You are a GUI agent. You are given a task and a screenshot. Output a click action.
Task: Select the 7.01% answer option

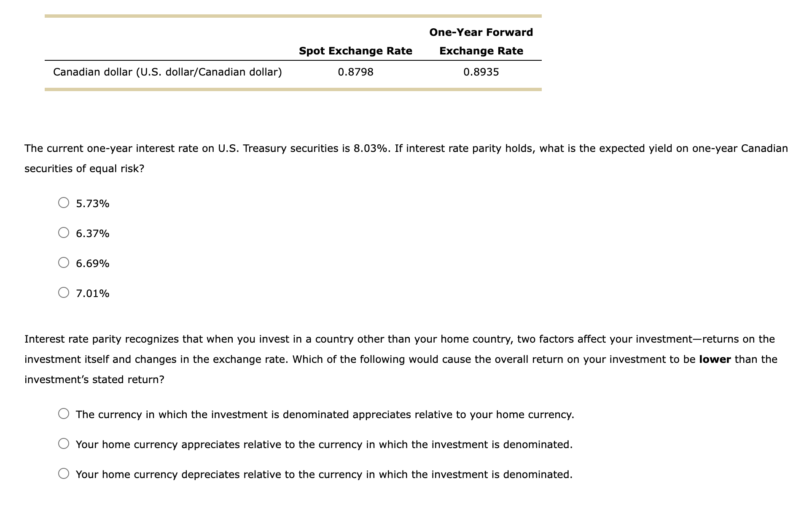(x=64, y=293)
